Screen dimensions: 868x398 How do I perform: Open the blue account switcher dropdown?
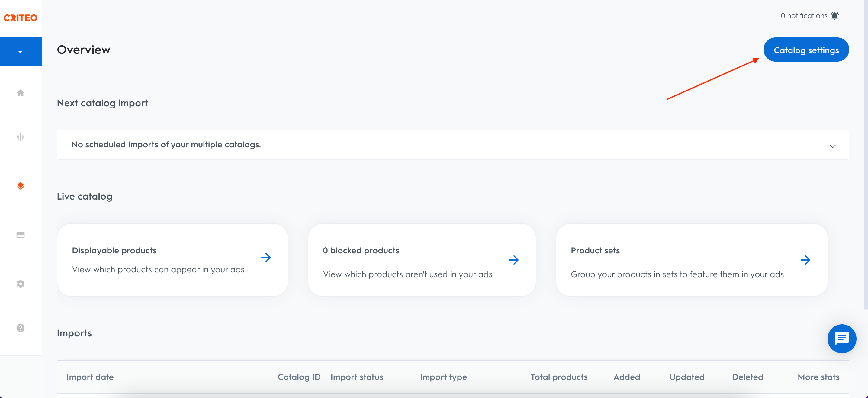click(21, 52)
